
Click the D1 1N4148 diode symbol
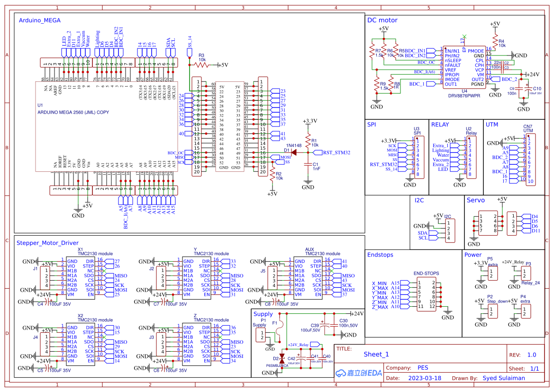(x=293, y=151)
